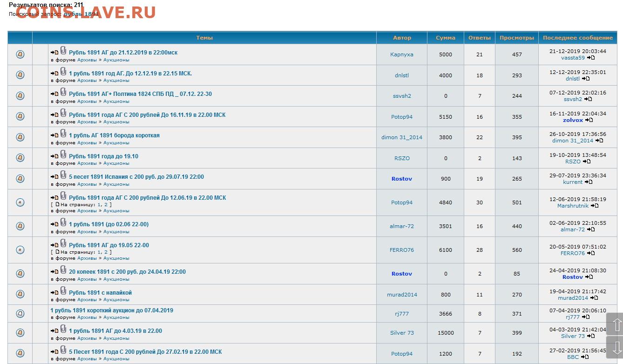This screenshot has height=364, width=623.
Task: Open page 2 of 'Рубль 1891 АГ до 19.05 22-00'
Action: [x=106, y=252]
